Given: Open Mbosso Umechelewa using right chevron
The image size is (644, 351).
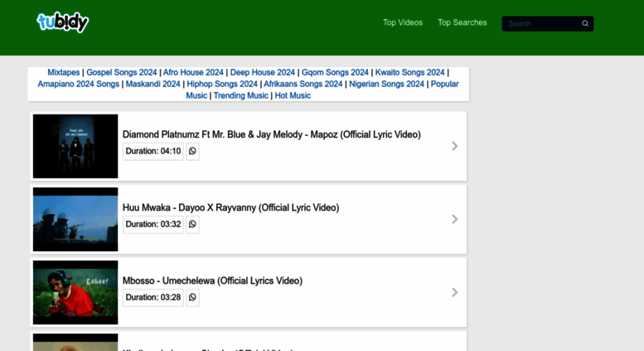Looking at the screenshot, I should pos(455,292).
